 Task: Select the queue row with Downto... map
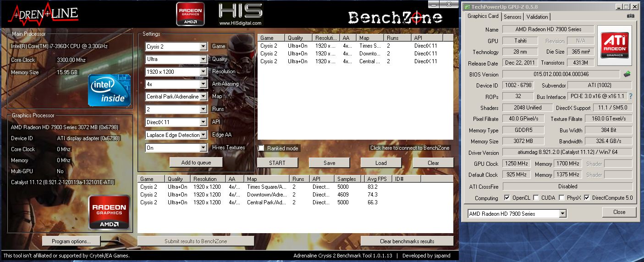[x=355, y=54]
